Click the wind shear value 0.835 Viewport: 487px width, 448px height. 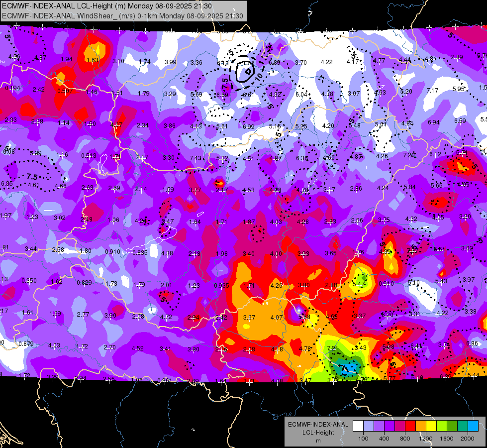click(140, 253)
